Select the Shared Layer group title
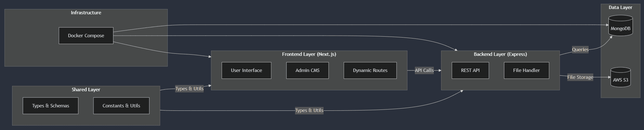The width and height of the screenshot is (644, 130). click(x=86, y=90)
